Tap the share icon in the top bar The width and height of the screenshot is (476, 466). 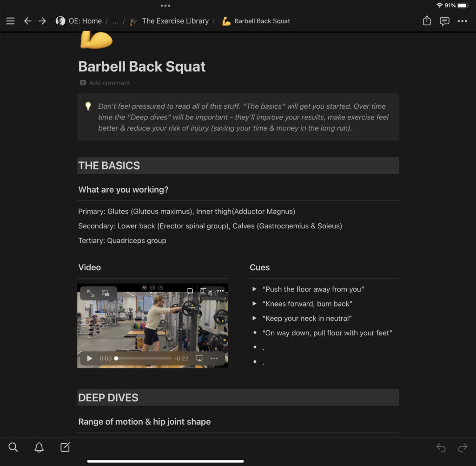click(x=427, y=21)
